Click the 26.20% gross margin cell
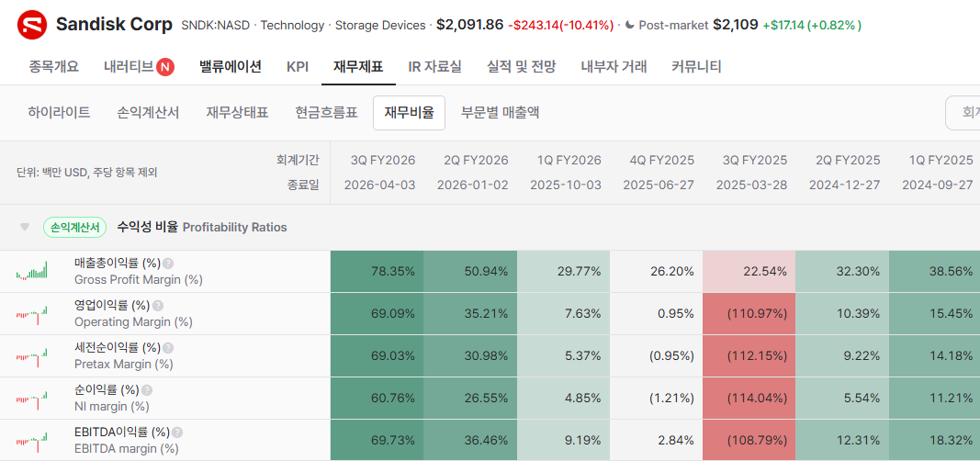 [657, 271]
